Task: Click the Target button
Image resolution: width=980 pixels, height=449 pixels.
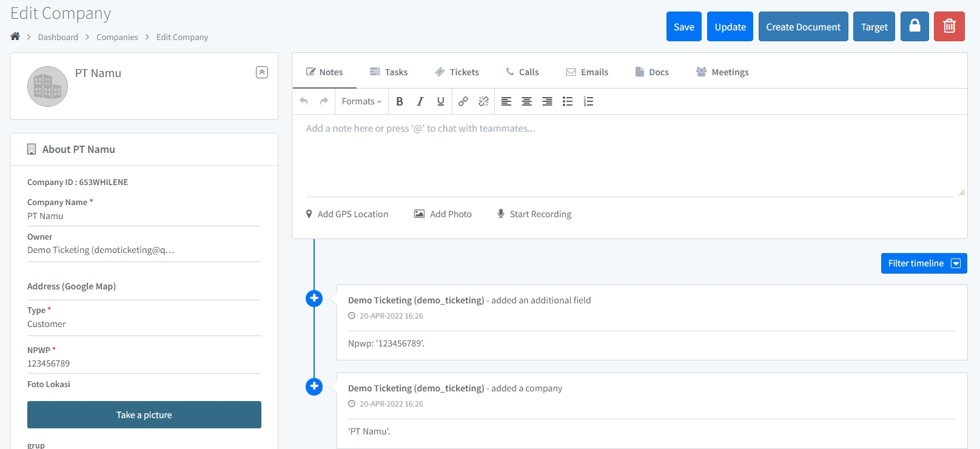Action: click(874, 27)
